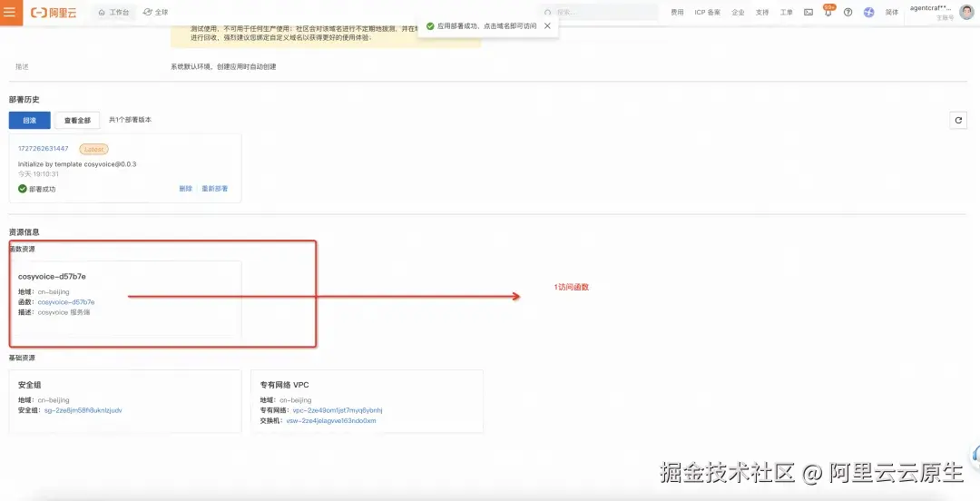980x501 pixels.
Task: Click the 部署成功 status text
Action: coord(43,189)
